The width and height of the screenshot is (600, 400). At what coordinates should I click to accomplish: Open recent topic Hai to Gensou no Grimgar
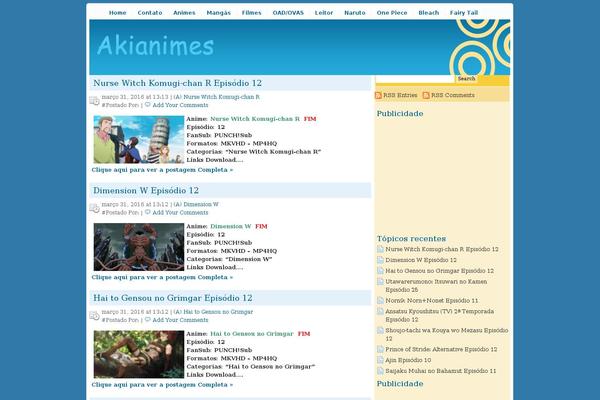440,271
